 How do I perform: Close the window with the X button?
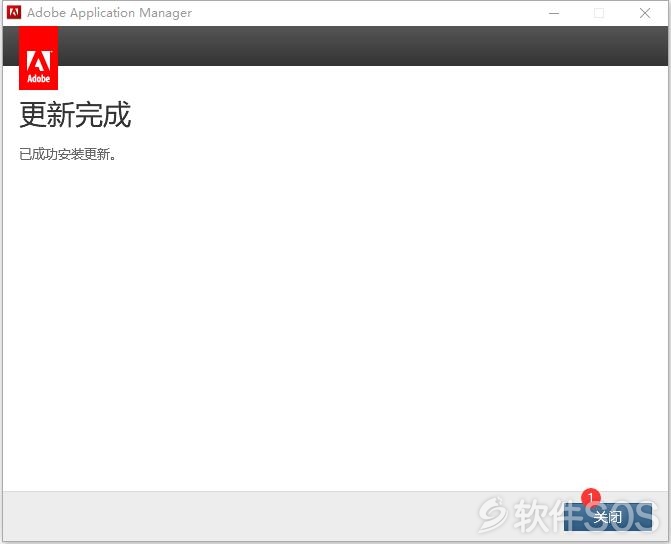coord(645,13)
